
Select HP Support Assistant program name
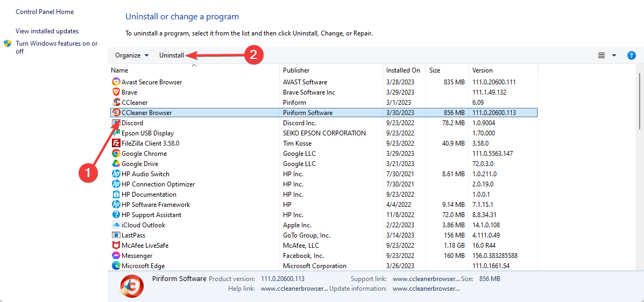[x=151, y=214]
